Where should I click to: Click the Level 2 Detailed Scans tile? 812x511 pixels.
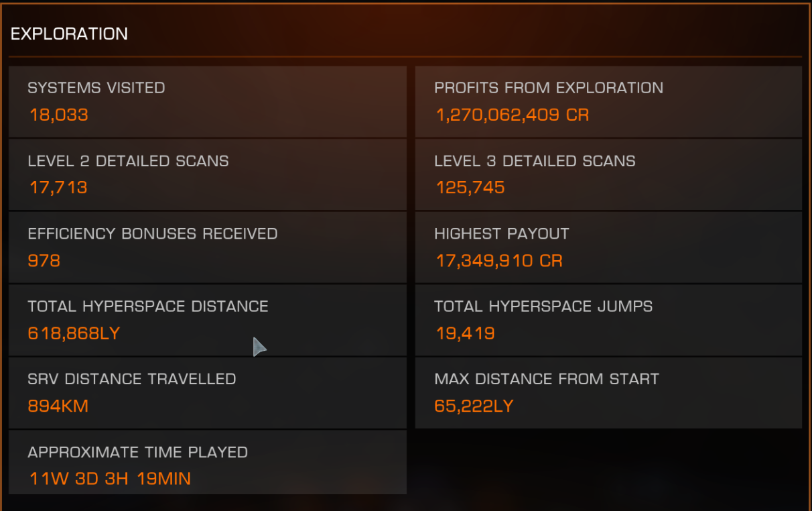pos(208,174)
